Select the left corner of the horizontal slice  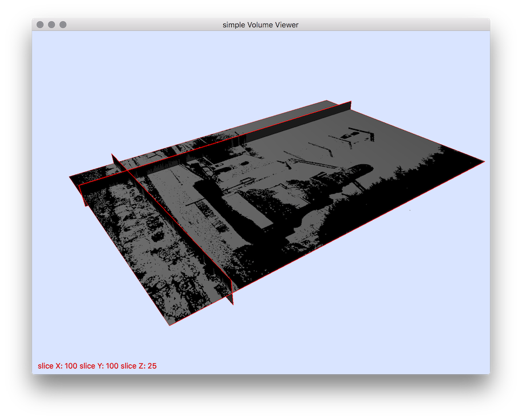[x=70, y=177]
